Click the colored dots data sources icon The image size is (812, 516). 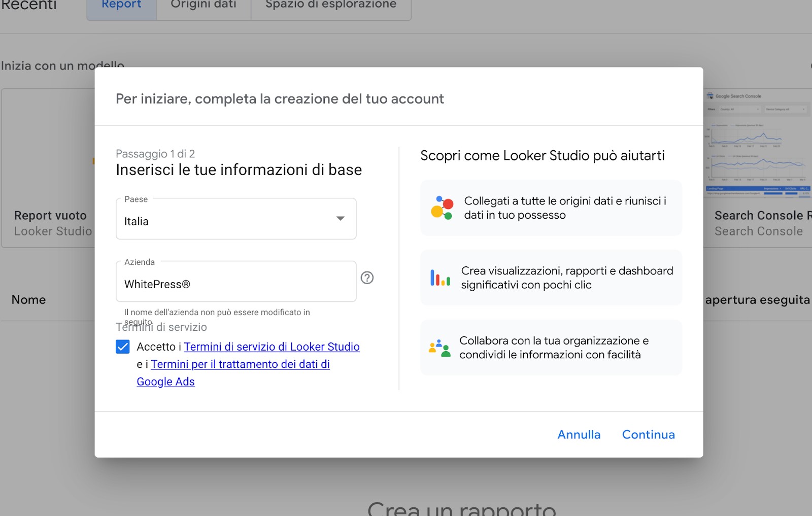(x=442, y=208)
